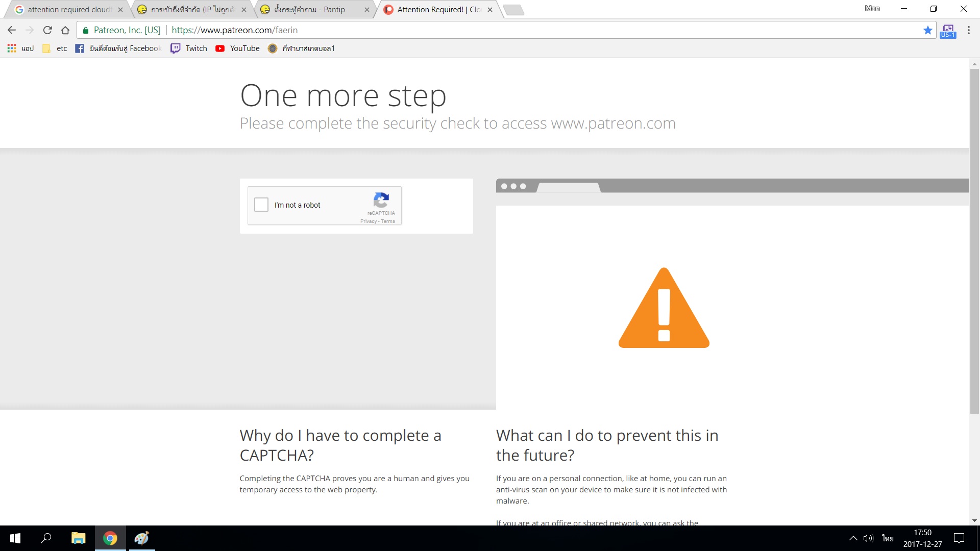
Task: Open the Chrome three-dot menu
Action: 968,30
